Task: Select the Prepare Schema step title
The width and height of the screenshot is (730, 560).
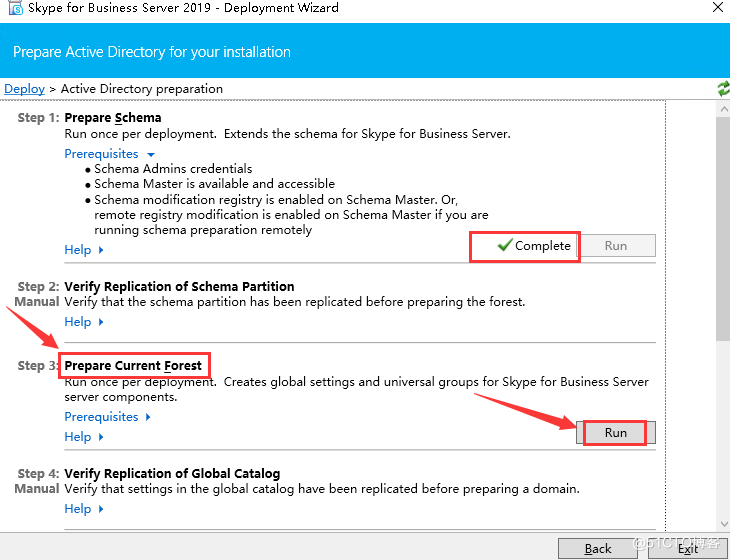Action: 113,118
